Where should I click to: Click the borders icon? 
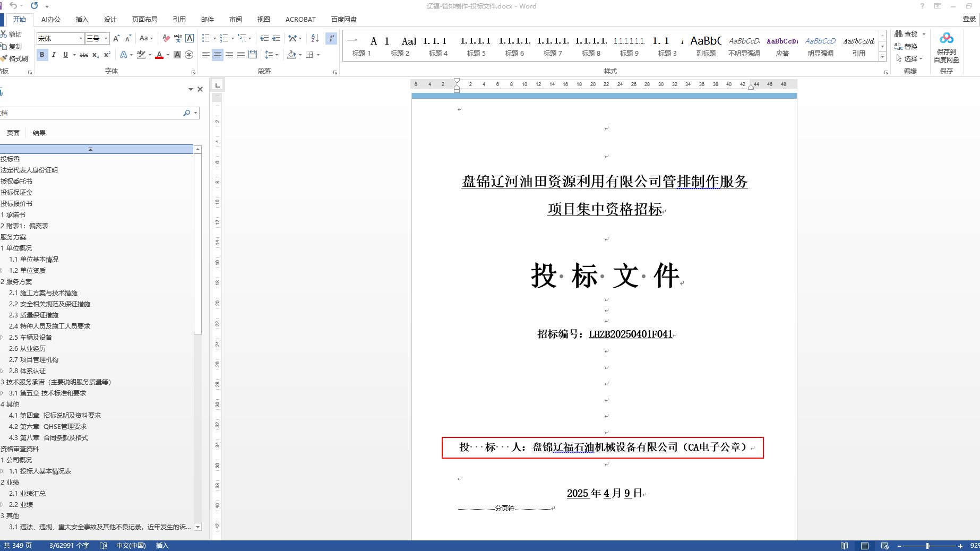tap(310, 55)
